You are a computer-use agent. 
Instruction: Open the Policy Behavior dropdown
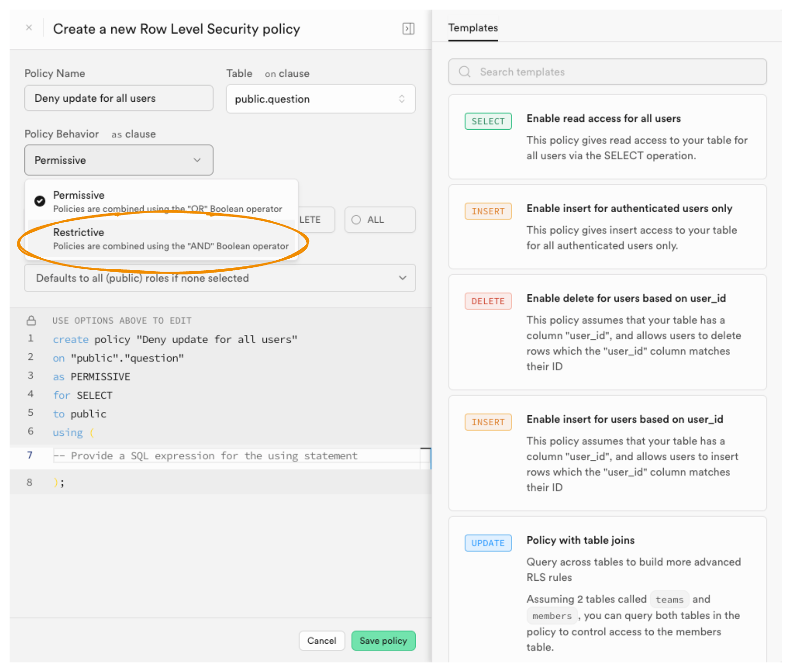coord(119,160)
